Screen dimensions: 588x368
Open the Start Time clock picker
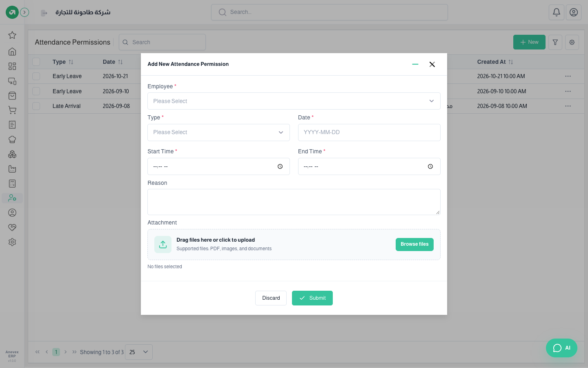click(280, 166)
